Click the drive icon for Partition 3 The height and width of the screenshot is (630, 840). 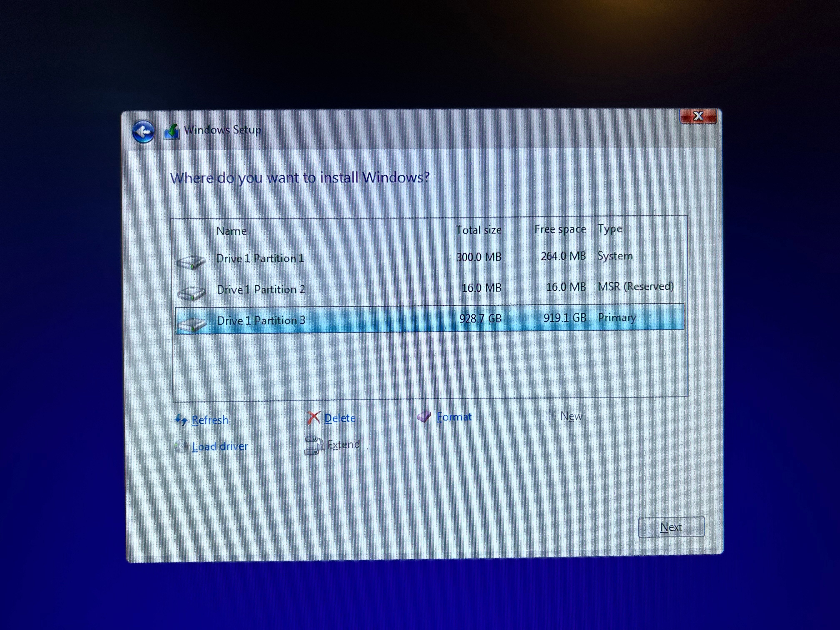click(x=192, y=324)
